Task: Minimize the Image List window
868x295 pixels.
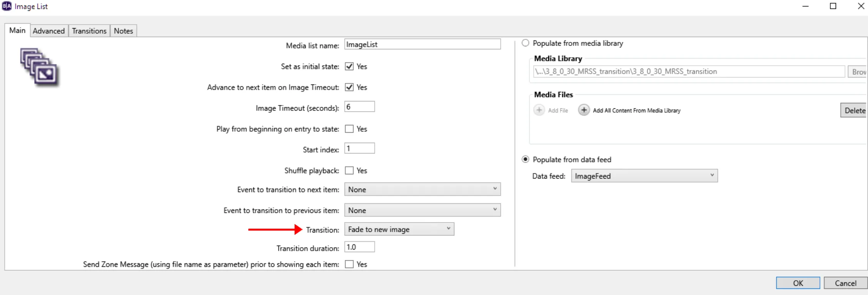Action: (805, 6)
